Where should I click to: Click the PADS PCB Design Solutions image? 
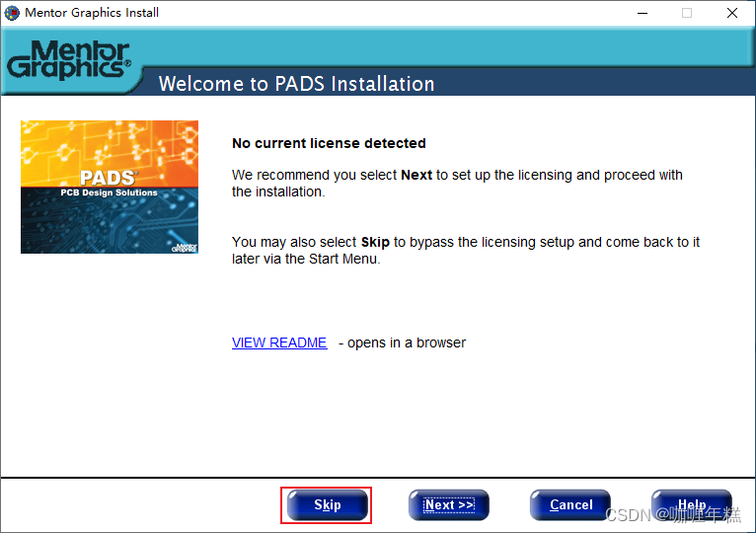[x=110, y=188]
